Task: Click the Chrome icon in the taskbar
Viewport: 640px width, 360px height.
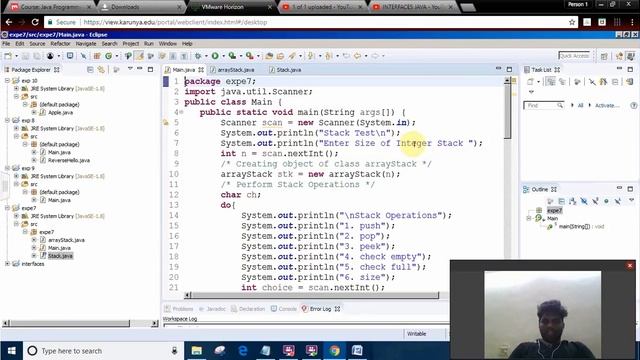Action: (334, 351)
